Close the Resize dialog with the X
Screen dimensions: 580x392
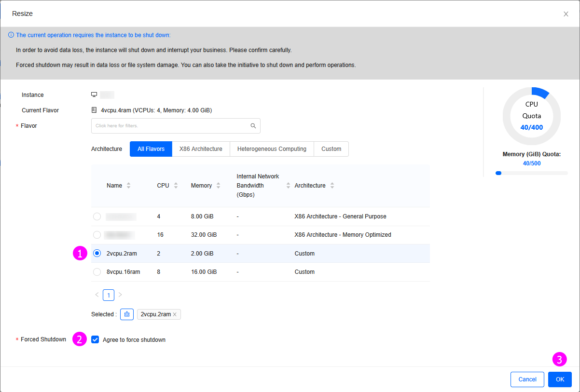point(566,14)
